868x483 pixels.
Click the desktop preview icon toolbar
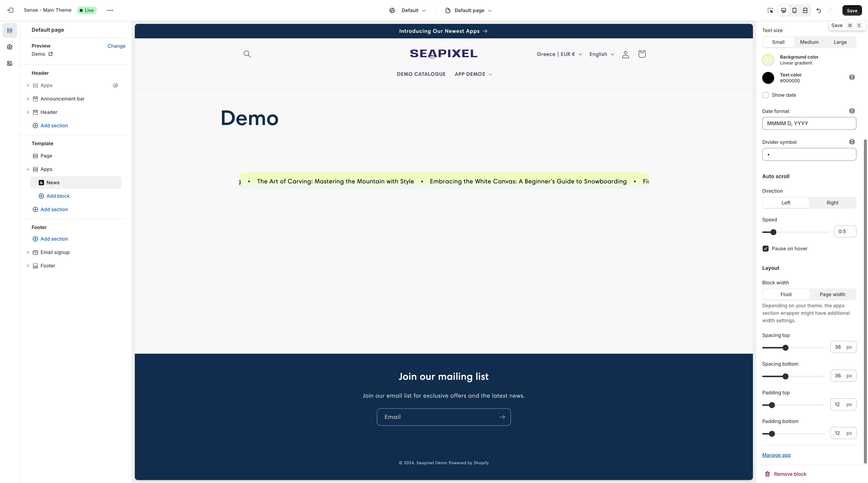(783, 10)
